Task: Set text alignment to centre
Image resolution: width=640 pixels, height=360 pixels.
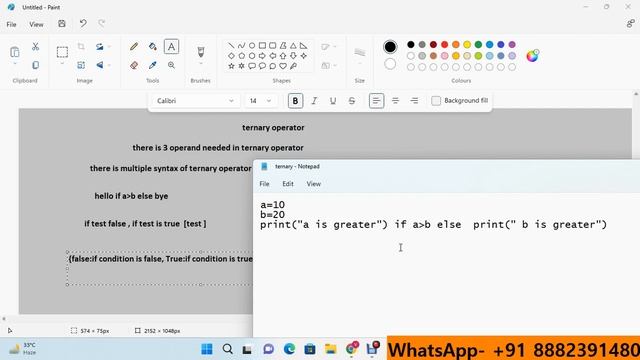Action: [x=395, y=101]
